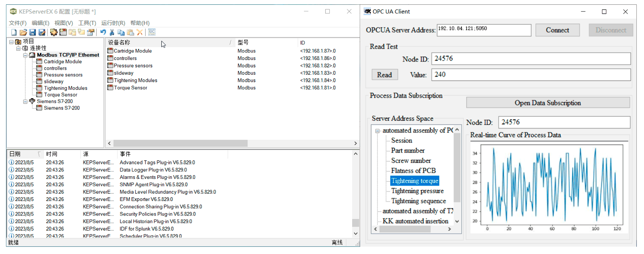Collapse the 项目 root tree node

tap(11, 42)
